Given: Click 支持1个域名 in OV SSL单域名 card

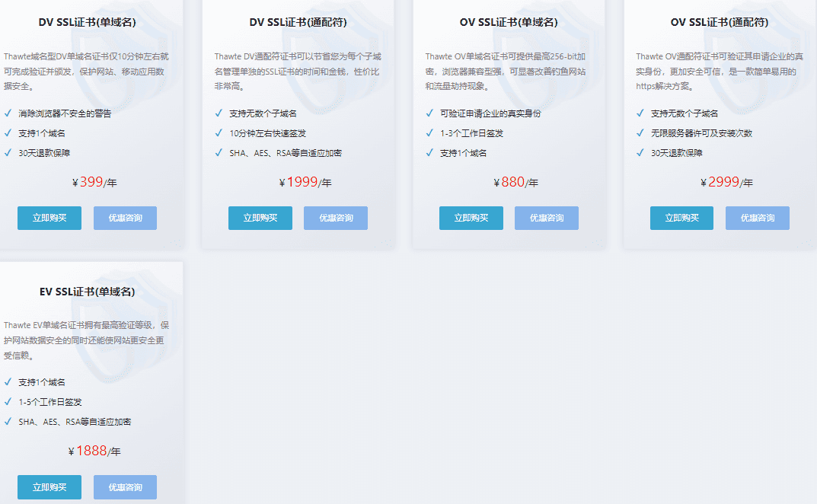Looking at the screenshot, I should [x=463, y=153].
